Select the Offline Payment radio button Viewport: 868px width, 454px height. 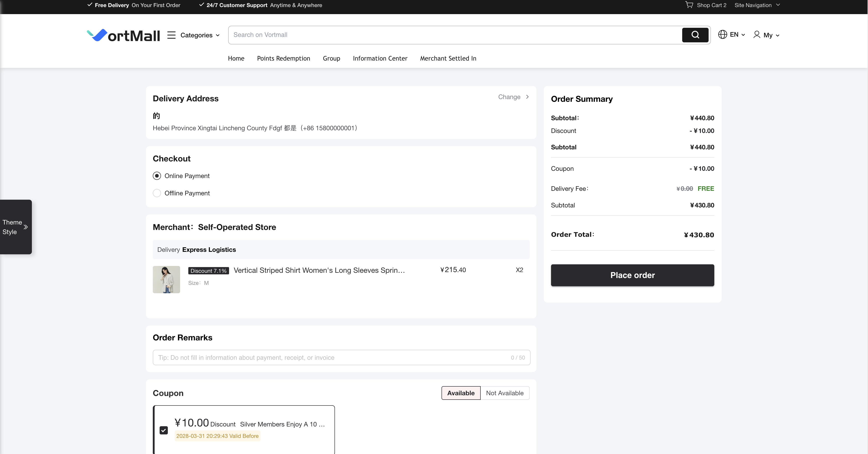coord(157,193)
